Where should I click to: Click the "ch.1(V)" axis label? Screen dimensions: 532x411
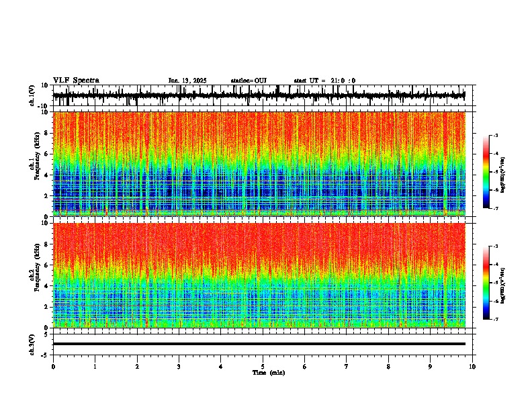(x=32, y=95)
